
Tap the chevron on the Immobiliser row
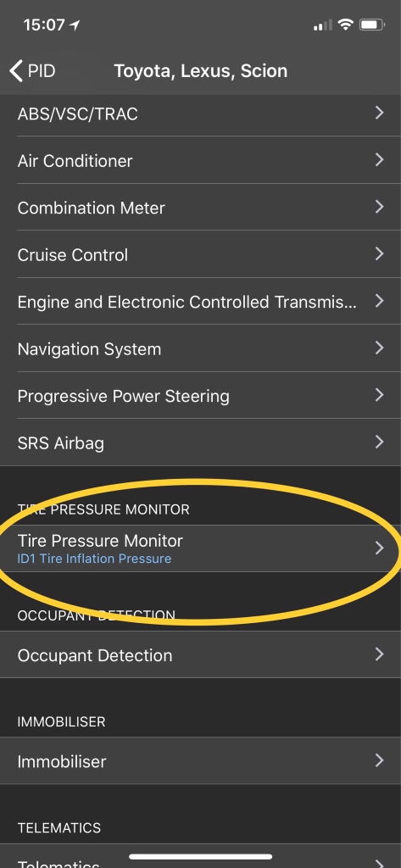pyautogui.click(x=380, y=760)
